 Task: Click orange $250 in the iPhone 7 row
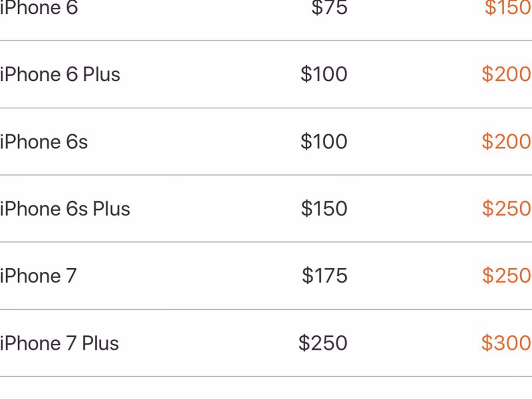point(506,276)
